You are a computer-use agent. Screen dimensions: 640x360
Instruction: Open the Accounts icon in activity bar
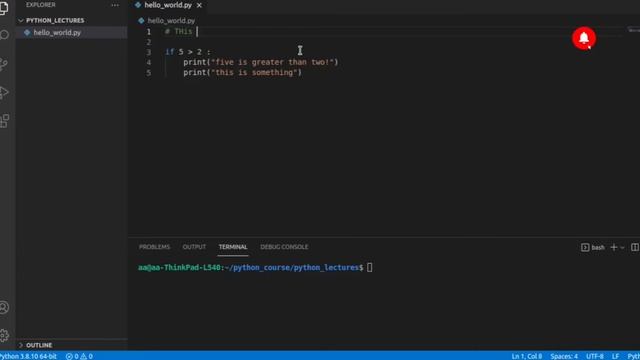point(4,307)
